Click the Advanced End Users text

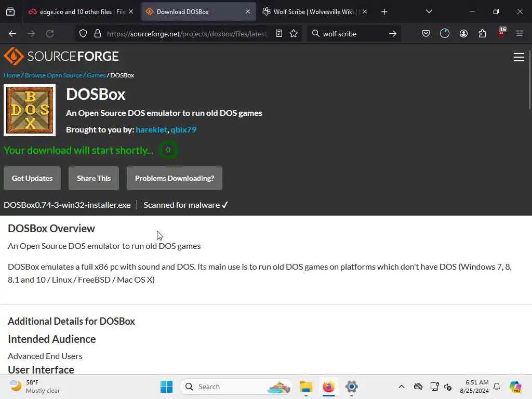click(x=45, y=356)
